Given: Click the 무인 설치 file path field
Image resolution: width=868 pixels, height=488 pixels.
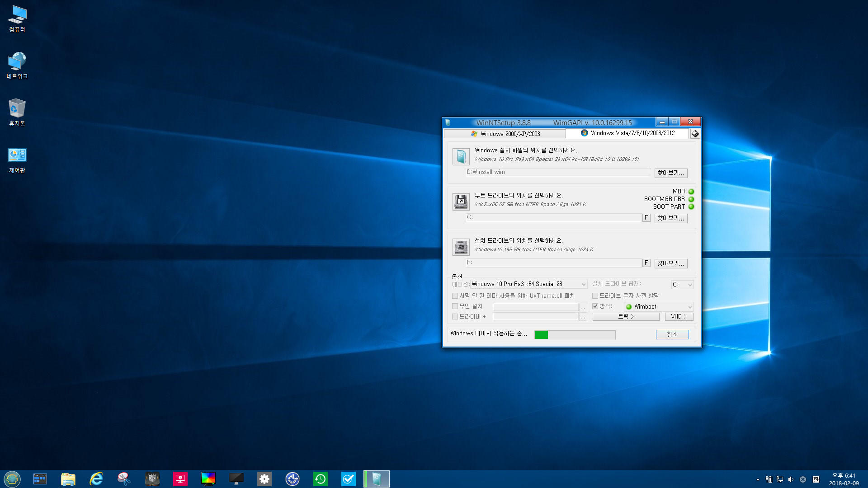Looking at the screenshot, I should click(x=536, y=307).
